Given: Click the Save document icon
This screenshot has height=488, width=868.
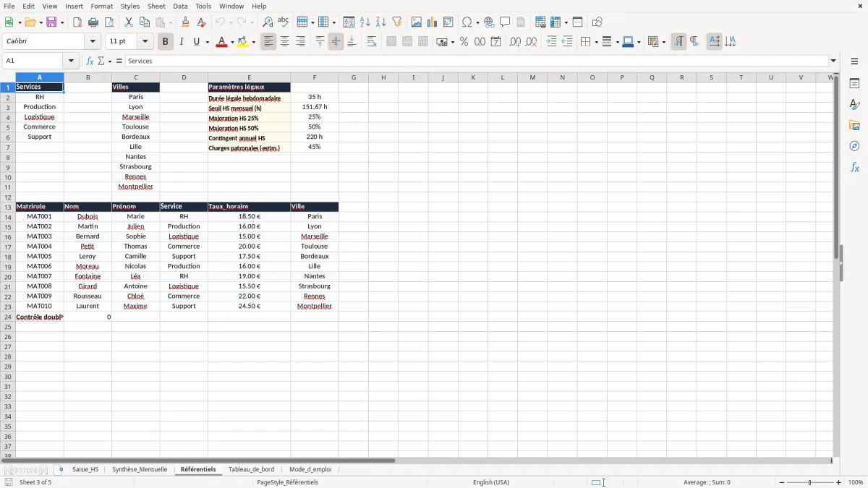Looking at the screenshot, I should pyautogui.click(x=51, y=22).
